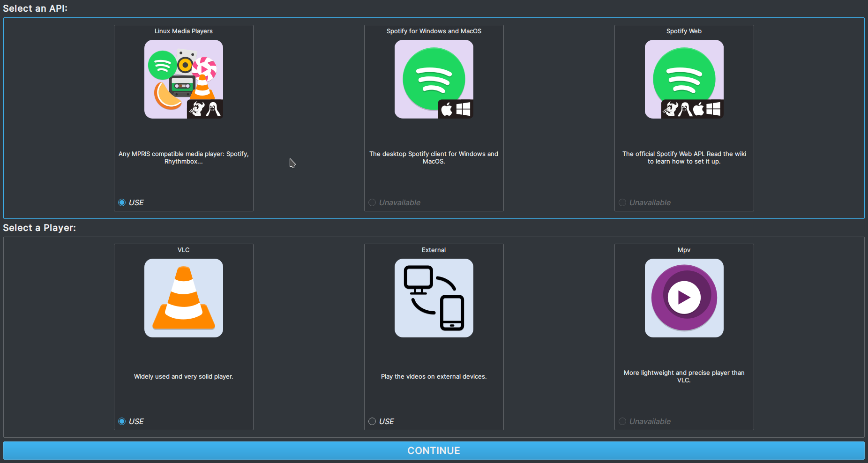Image resolution: width=868 pixels, height=463 pixels.
Task: Click the OS platform badges on Spotify Web
Action: point(692,109)
